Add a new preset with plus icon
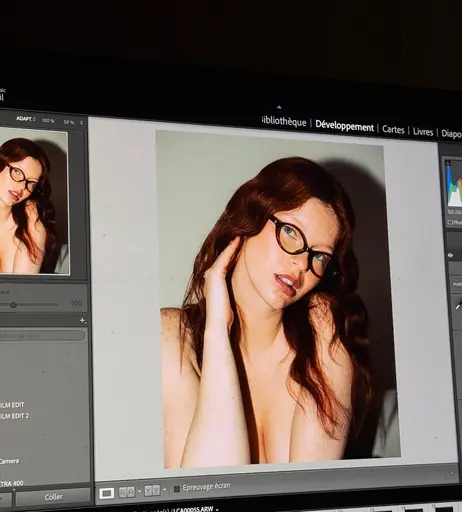The height and width of the screenshot is (512, 462). click(x=83, y=321)
